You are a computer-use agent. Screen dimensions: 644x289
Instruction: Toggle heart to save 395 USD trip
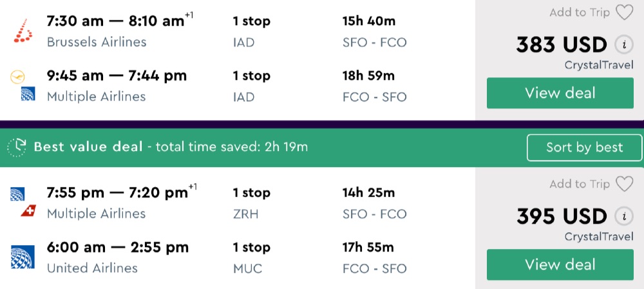(x=624, y=184)
